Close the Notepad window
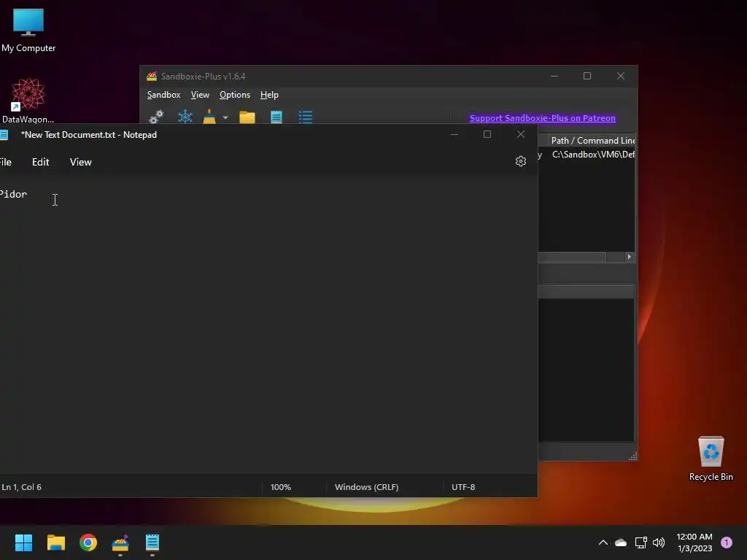 tap(521, 135)
